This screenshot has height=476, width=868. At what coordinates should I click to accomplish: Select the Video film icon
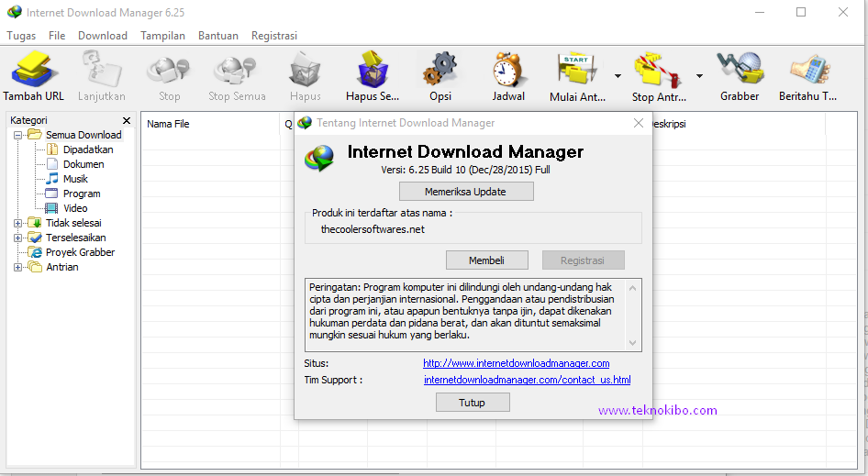[51, 208]
